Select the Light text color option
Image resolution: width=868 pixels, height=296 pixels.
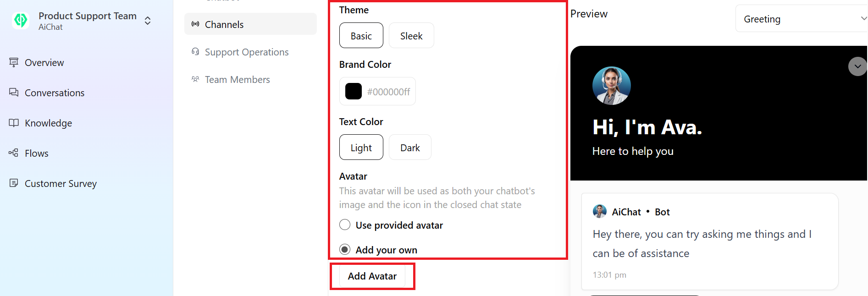(361, 147)
